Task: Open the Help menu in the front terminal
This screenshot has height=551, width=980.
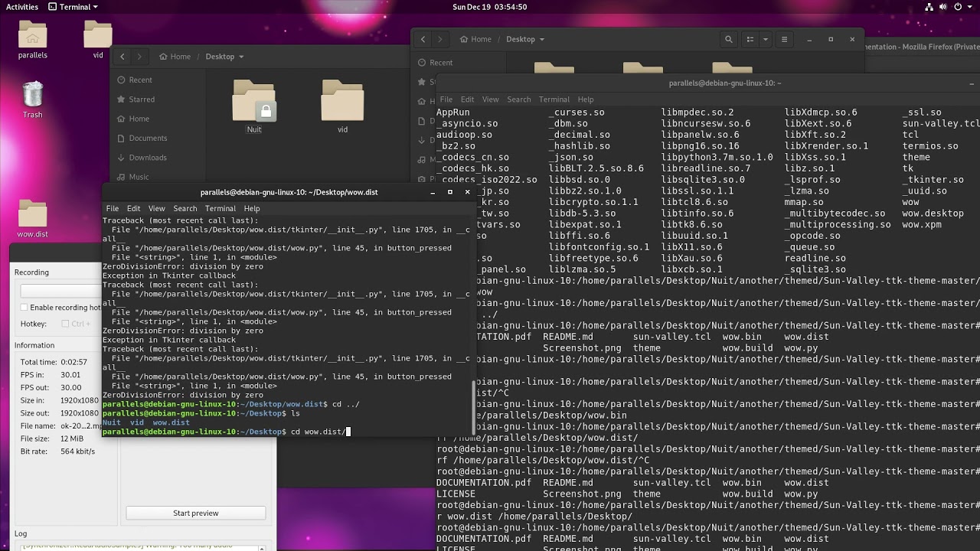Action: coord(252,208)
